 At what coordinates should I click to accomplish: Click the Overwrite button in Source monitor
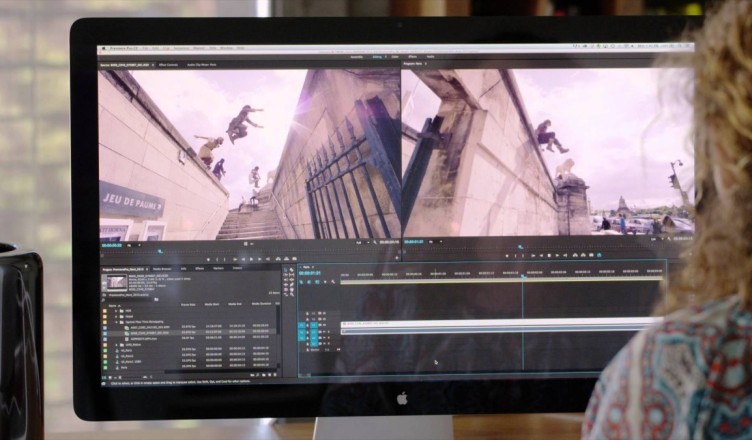click(286, 259)
